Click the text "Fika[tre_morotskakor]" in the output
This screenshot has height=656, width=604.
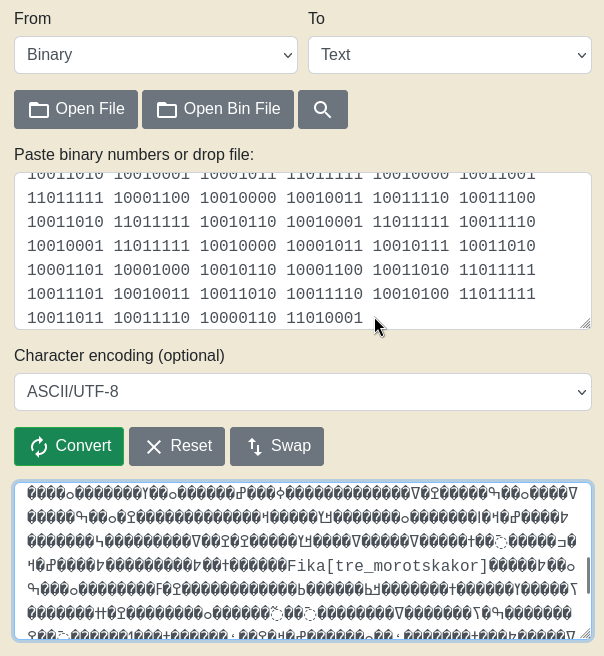tap(388, 566)
